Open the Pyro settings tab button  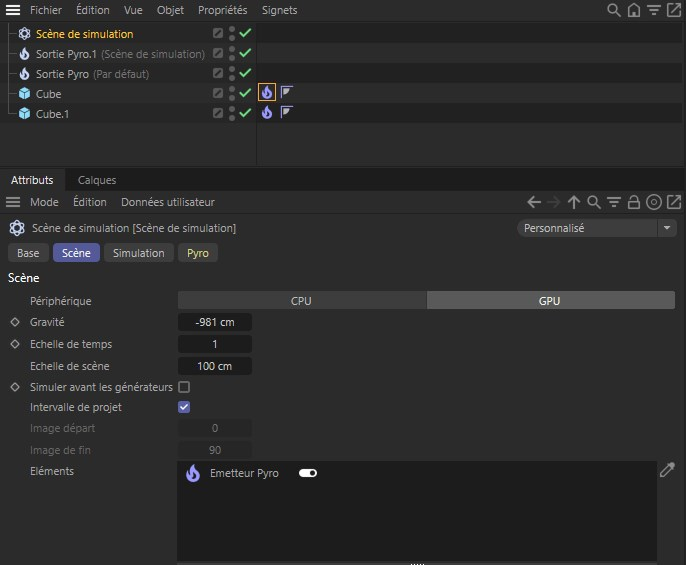coord(198,253)
